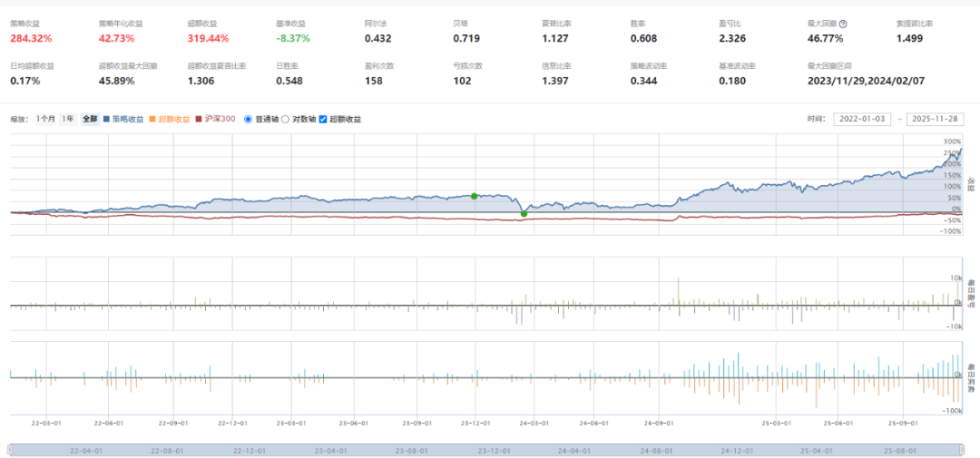Open the start date field 2022-01-03

coord(866,120)
